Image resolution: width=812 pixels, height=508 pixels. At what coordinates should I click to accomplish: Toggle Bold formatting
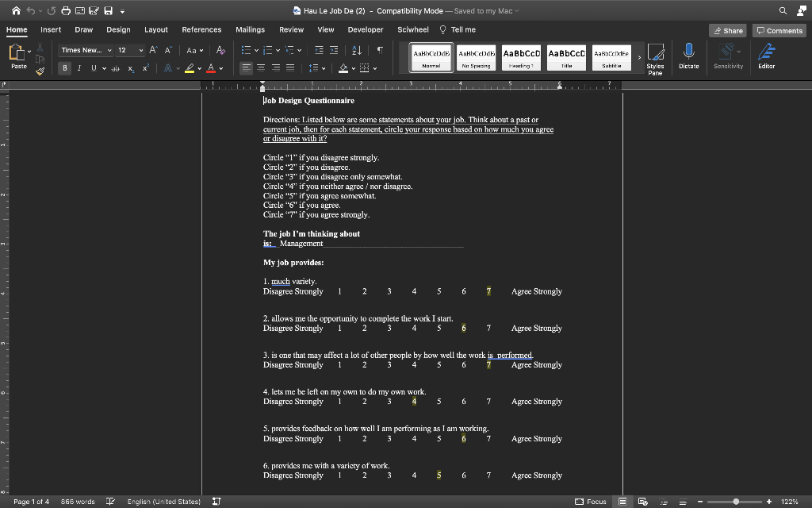[65, 68]
